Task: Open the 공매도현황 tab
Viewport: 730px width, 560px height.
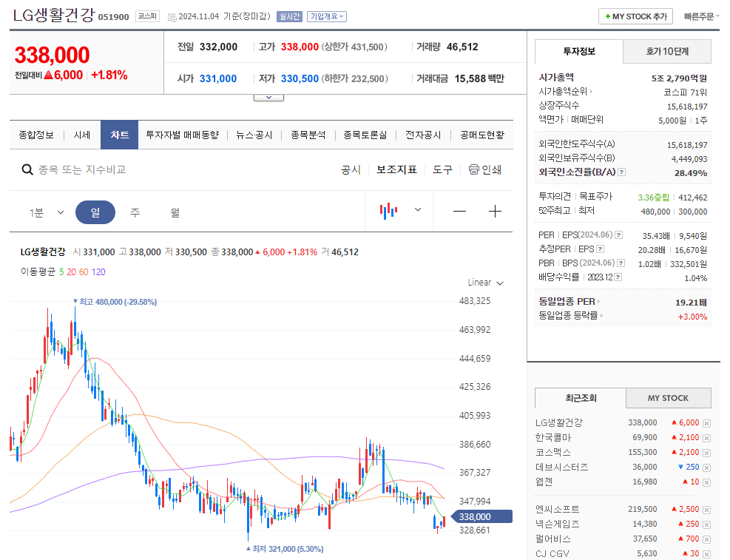Action: point(482,135)
